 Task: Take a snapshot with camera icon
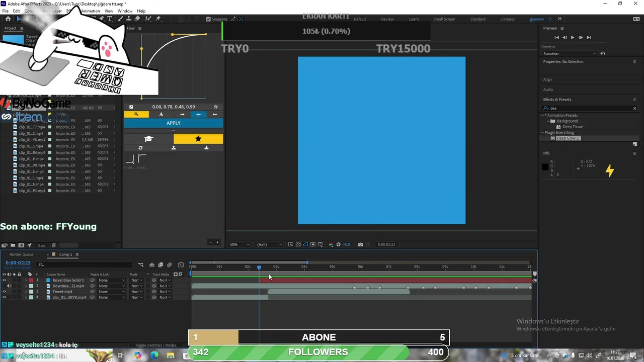tap(360, 244)
